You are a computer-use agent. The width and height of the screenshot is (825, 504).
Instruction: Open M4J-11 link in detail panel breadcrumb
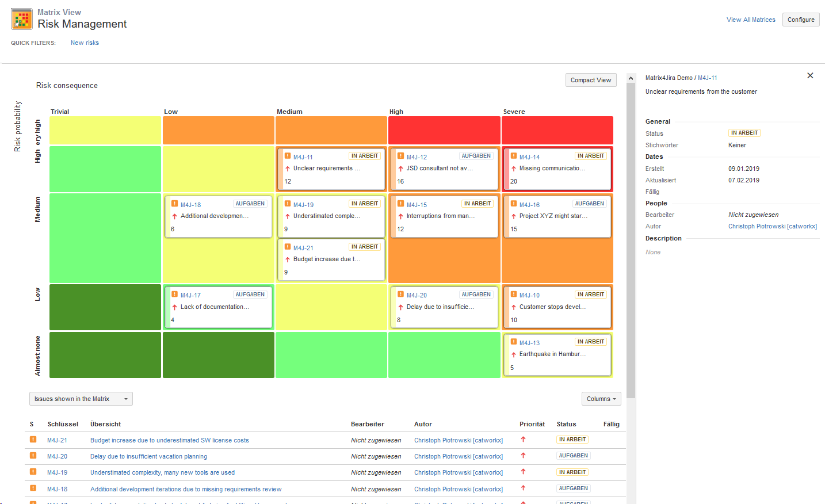(708, 78)
